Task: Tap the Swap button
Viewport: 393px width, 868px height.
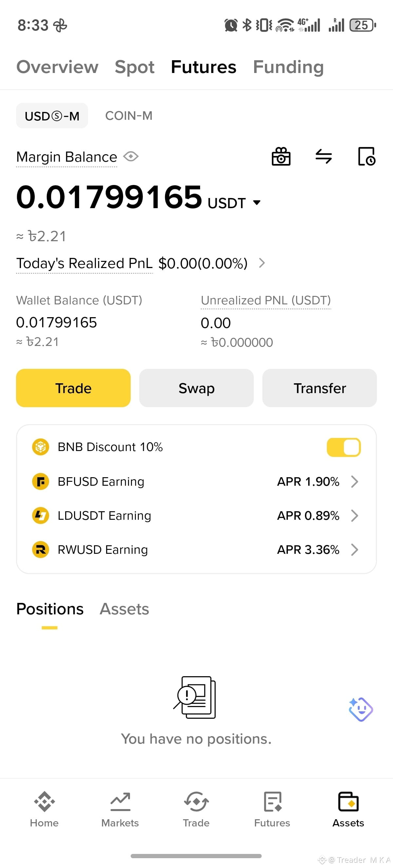Action: (x=196, y=388)
